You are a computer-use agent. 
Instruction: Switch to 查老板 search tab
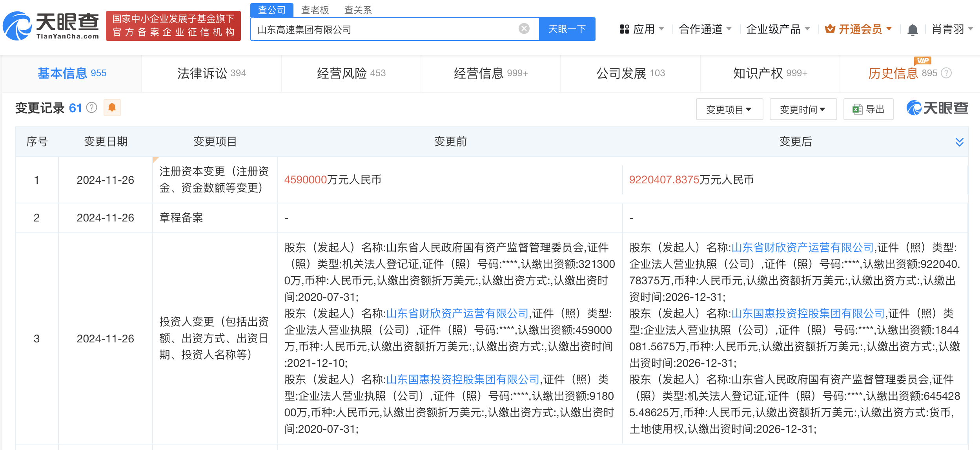[x=315, y=10]
